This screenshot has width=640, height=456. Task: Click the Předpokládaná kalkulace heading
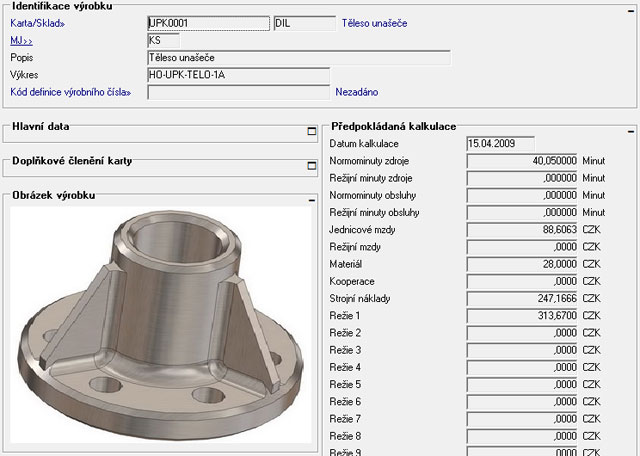coord(393,126)
